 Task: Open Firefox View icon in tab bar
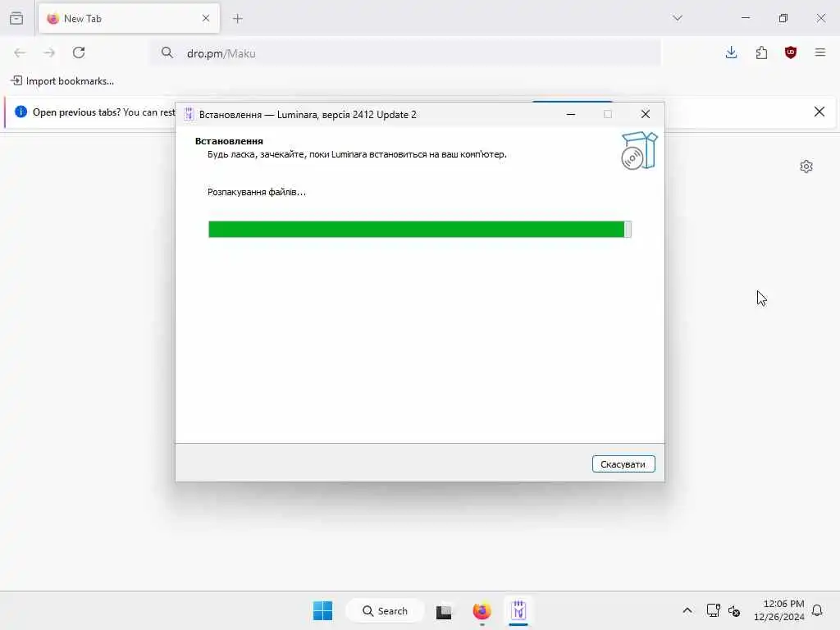tap(16, 18)
